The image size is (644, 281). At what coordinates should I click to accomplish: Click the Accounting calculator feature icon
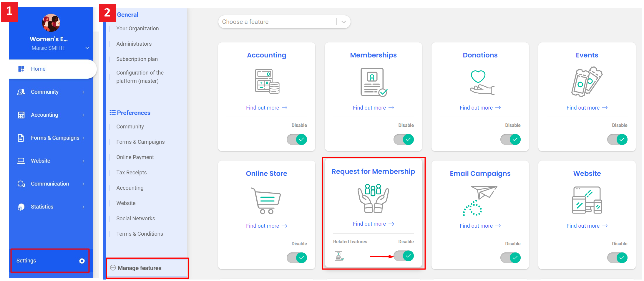tap(267, 82)
